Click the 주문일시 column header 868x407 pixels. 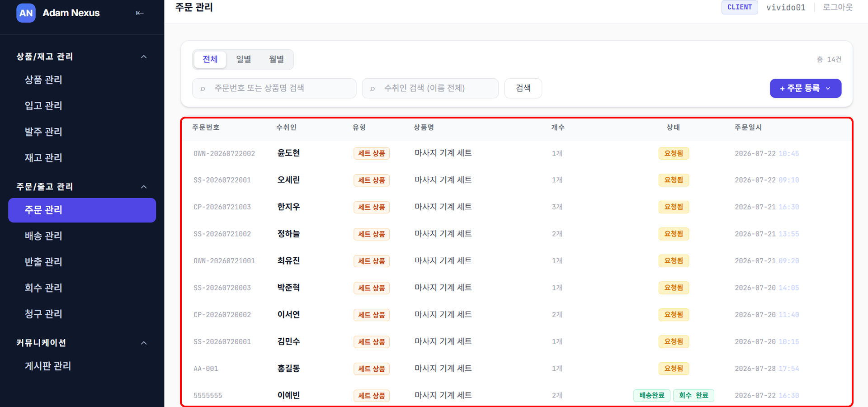748,128
